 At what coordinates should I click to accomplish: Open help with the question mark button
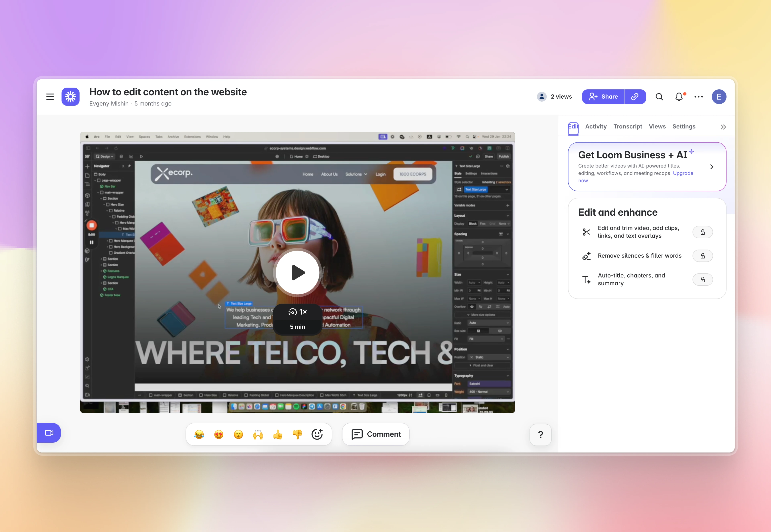click(540, 435)
